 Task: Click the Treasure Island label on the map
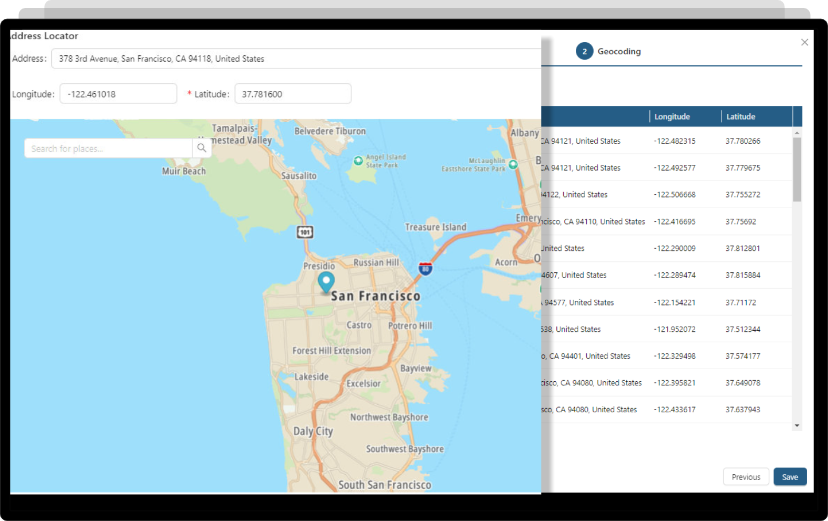pos(436,227)
